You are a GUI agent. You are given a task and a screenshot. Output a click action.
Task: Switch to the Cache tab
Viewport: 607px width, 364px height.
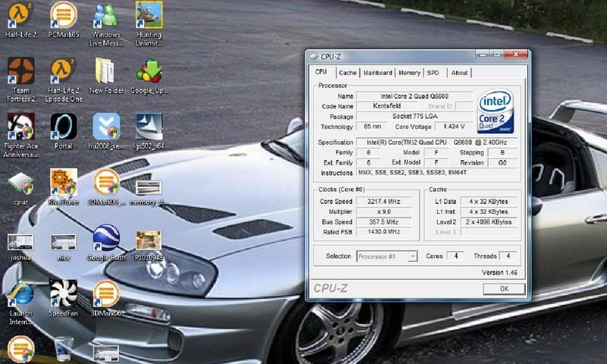(x=348, y=73)
